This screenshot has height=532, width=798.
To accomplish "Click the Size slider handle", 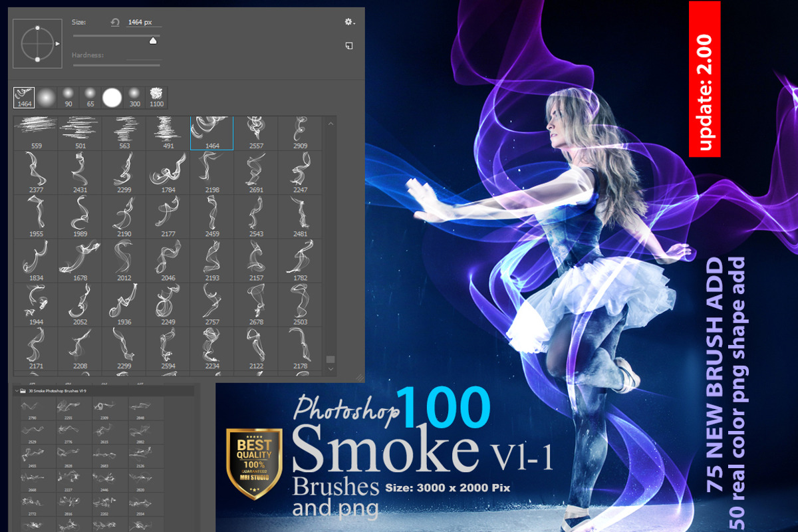I will pos(153,41).
